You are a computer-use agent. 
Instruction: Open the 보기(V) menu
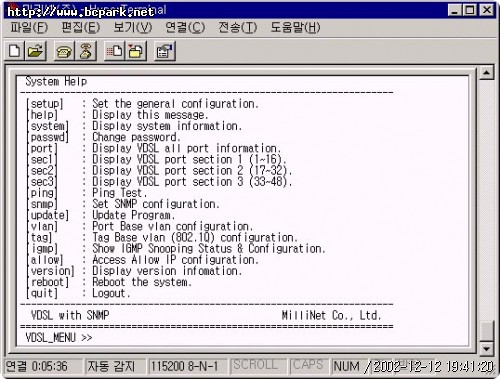coord(133,27)
